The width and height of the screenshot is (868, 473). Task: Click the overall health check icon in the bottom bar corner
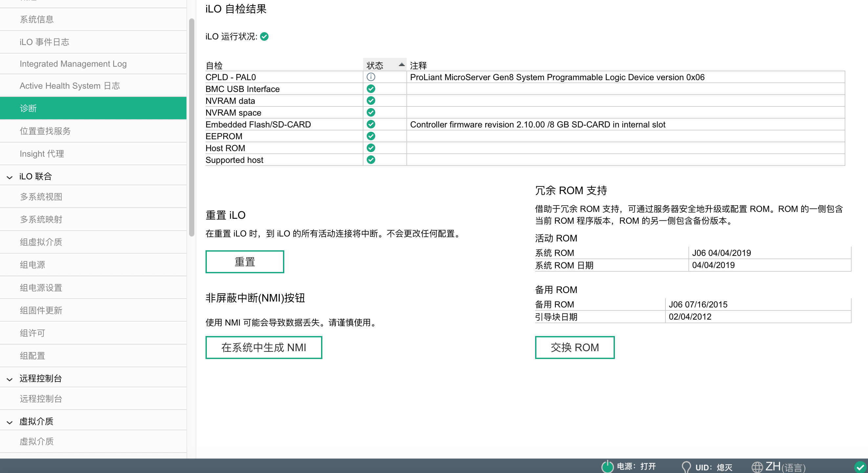click(x=860, y=467)
